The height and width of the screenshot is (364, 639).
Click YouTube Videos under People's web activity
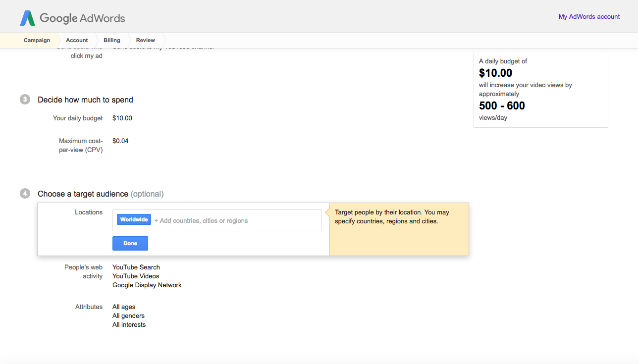tap(136, 276)
